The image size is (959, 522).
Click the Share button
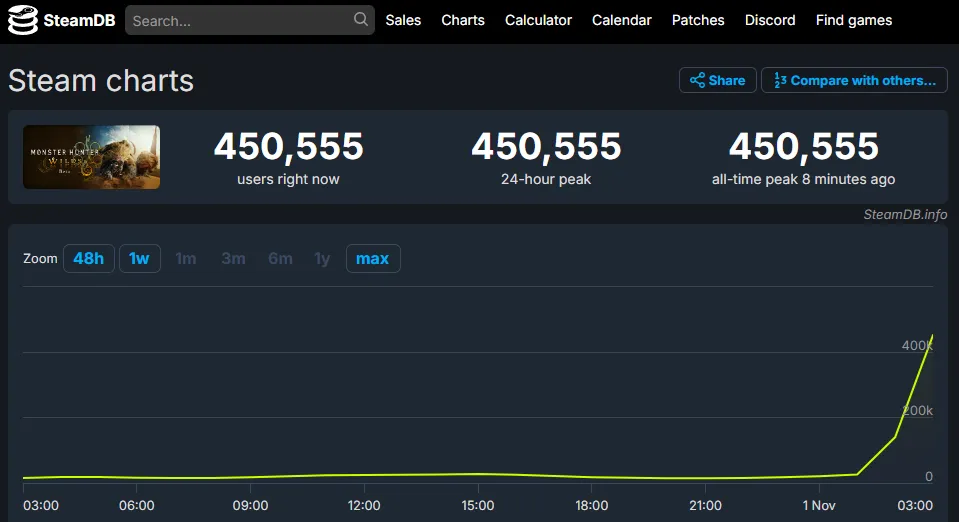pyautogui.click(x=717, y=80)
